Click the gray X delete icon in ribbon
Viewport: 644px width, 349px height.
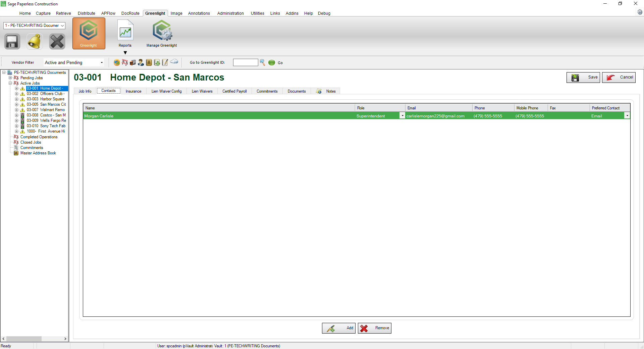57,42
